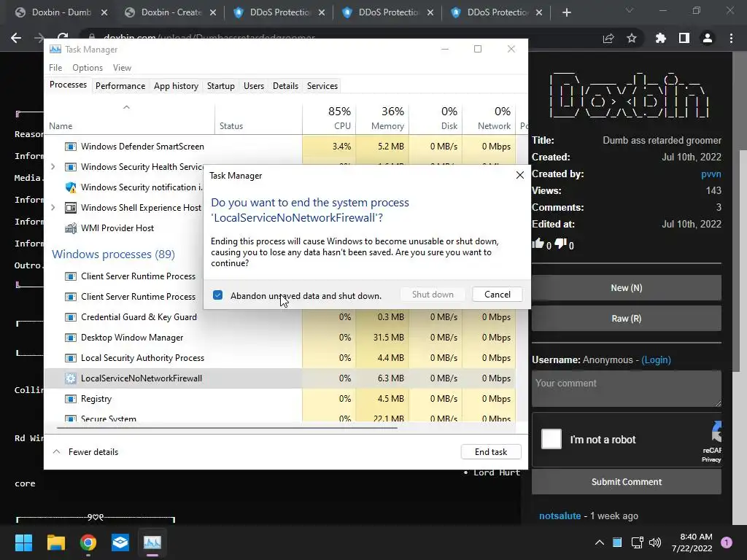Click the thumbs up icon
Screen dimensions: 747x560
(x=538, y=244)
